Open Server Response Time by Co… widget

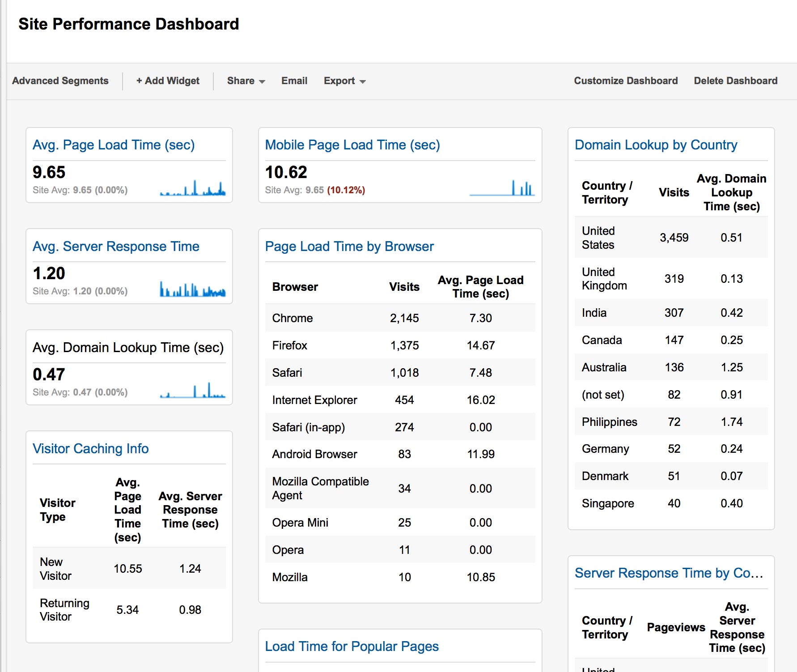pos(669,573)
